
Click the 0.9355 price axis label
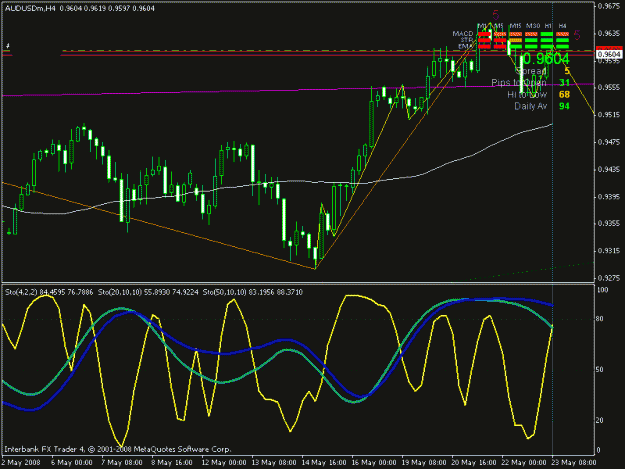click(x=610, y=224)
